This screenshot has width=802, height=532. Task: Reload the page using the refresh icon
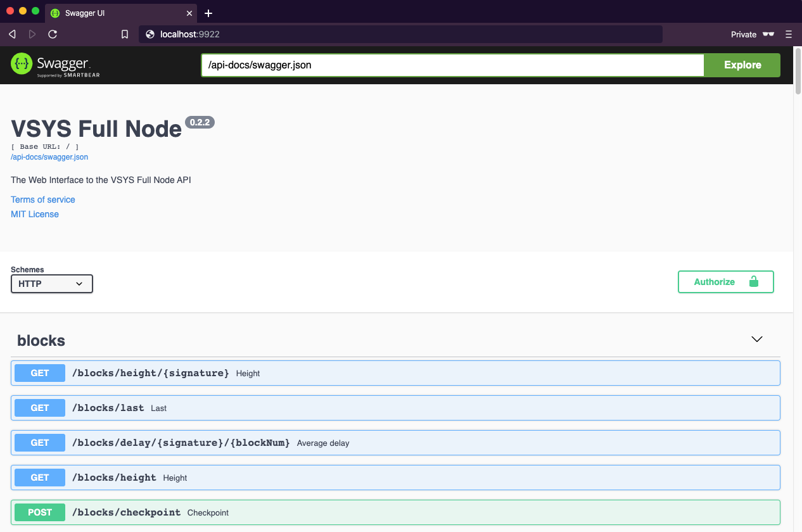[x=53, y=34]
